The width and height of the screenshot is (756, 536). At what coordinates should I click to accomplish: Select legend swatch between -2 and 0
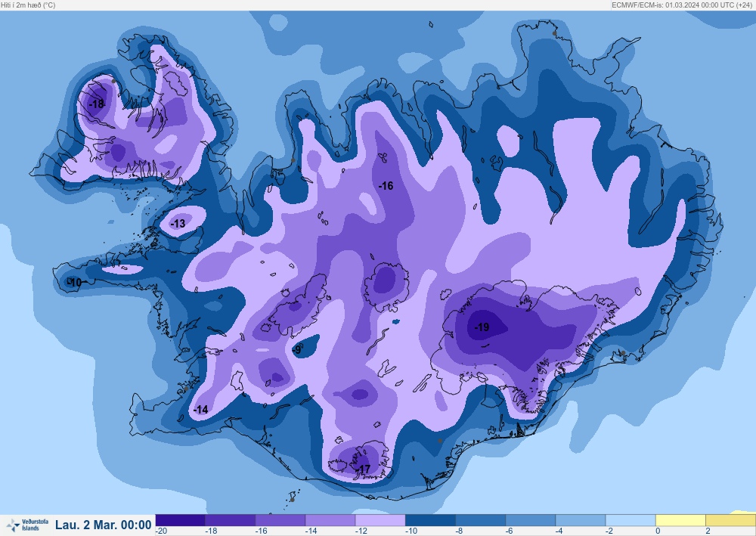click(x=631, y=520)
